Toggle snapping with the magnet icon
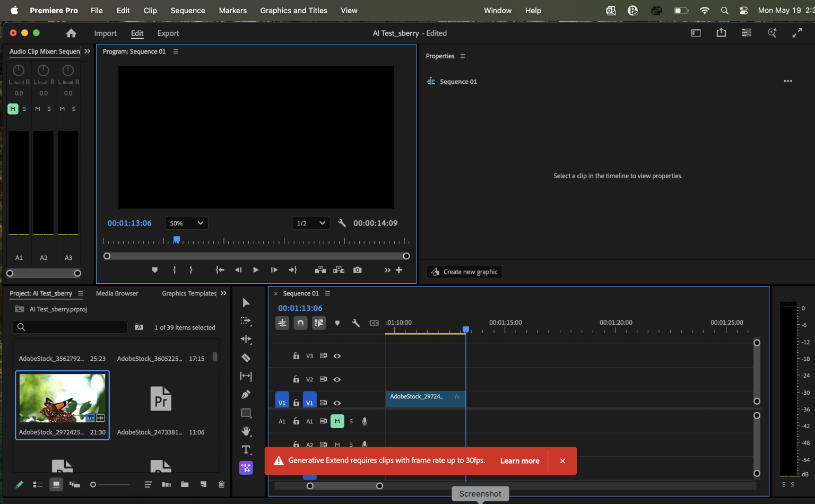Screen dimensions: 815x504 (300, 323)
